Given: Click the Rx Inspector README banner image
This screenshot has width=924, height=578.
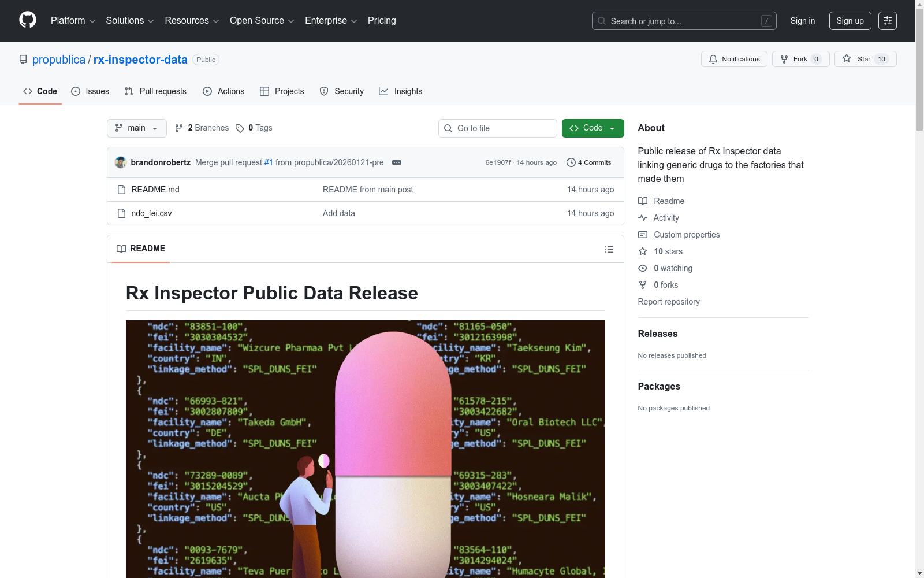Looking at the screenshot, I should coord(366,449).
